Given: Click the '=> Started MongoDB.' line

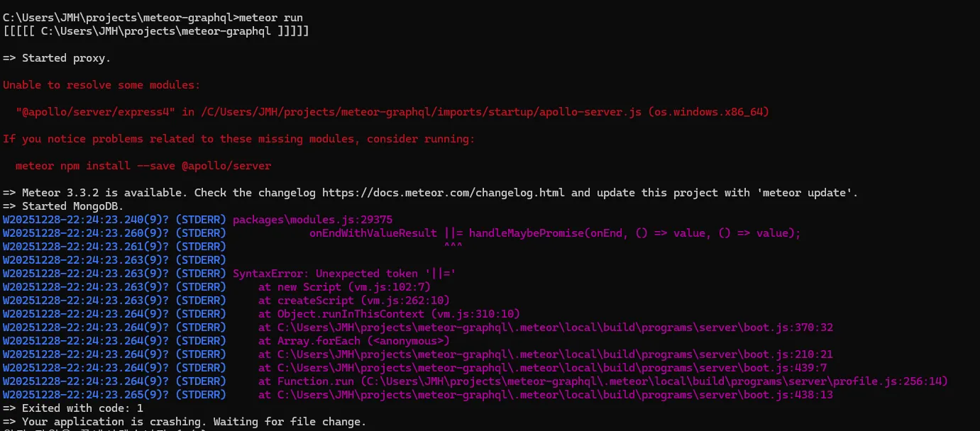Looking at the screenshot, I should 63,206.
